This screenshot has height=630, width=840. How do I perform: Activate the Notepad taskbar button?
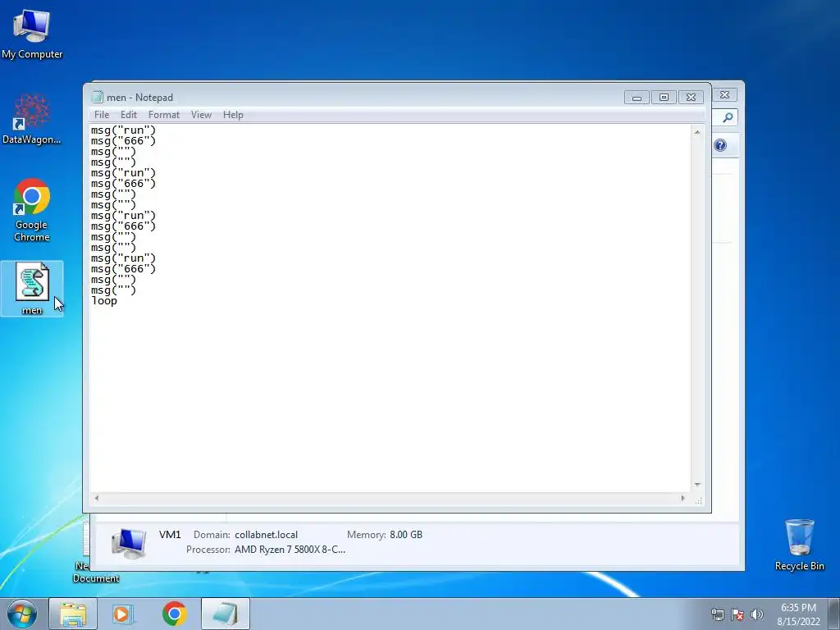pos(226,614)
